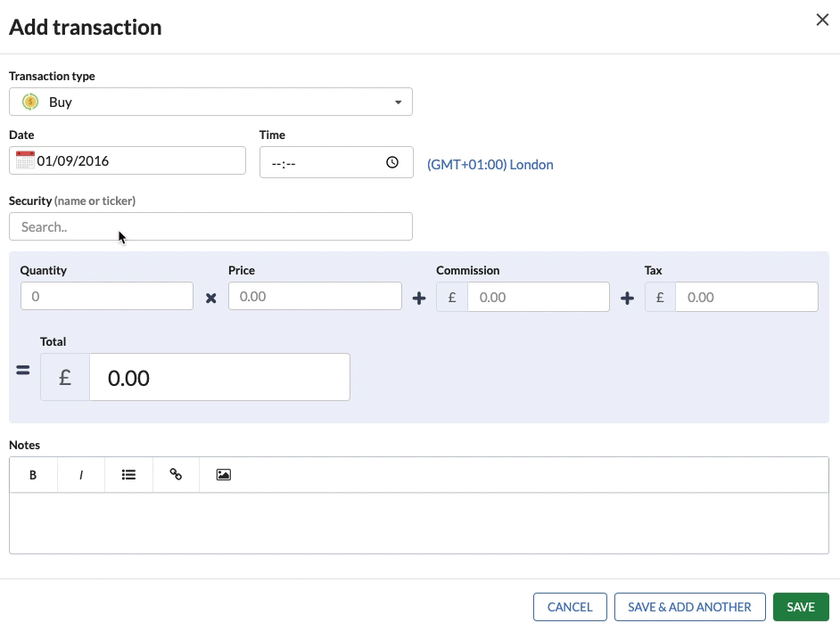The image size is (840, 631).
Task: Click the Time input field
Action: point(336,162)
